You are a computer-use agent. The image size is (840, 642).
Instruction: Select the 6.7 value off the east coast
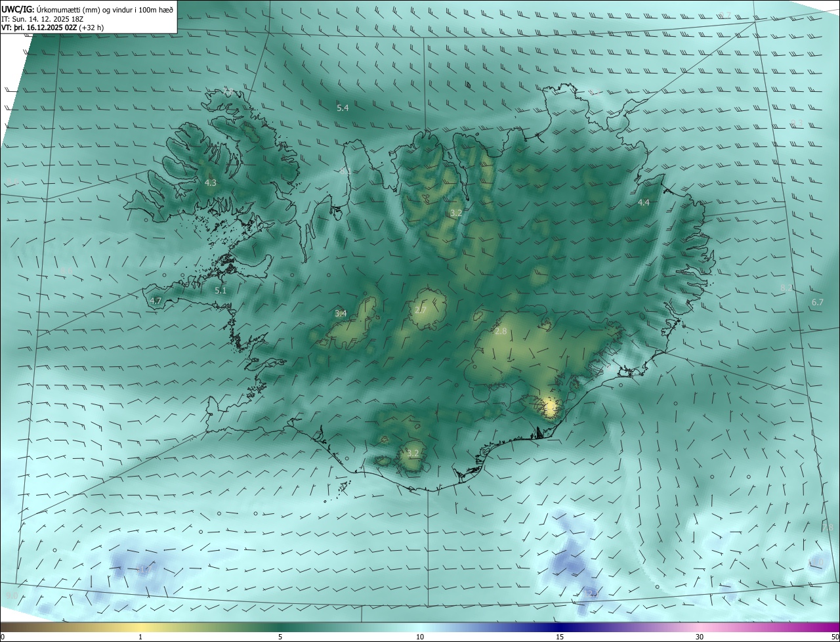[x=818, y=303]
